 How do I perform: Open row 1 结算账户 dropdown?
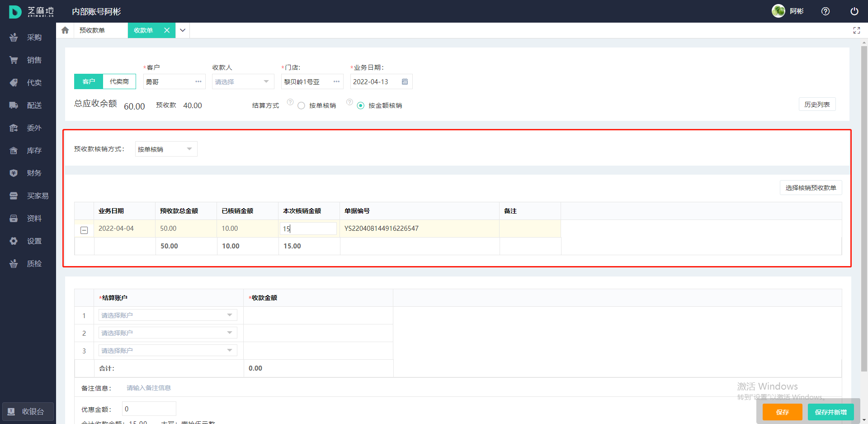(168, 315)
